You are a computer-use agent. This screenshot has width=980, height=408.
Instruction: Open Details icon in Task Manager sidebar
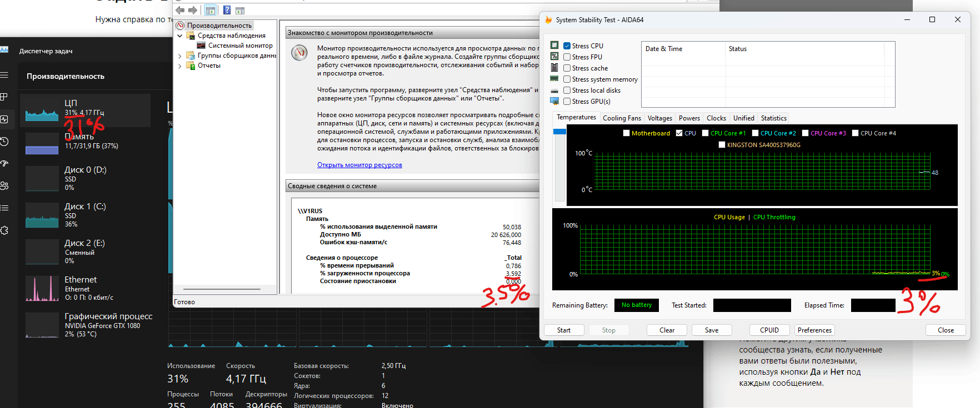click(4, 208)
